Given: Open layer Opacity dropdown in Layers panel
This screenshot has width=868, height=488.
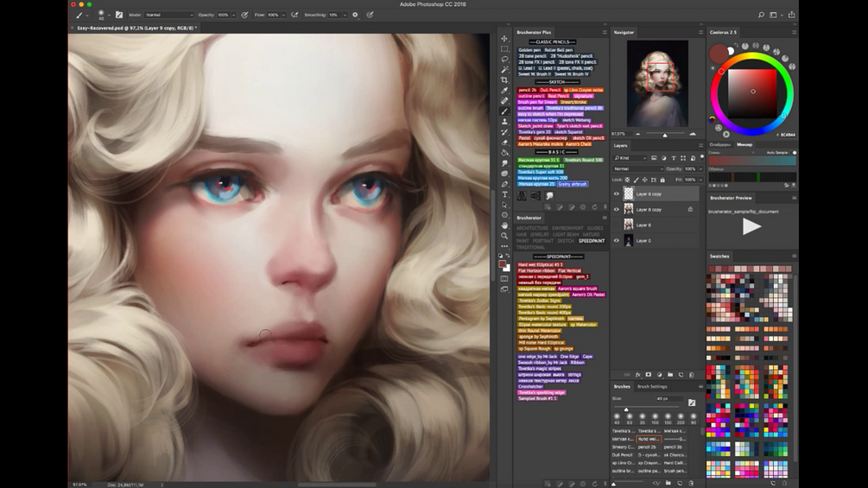Looking at the screenshot, I should point(700,168).
